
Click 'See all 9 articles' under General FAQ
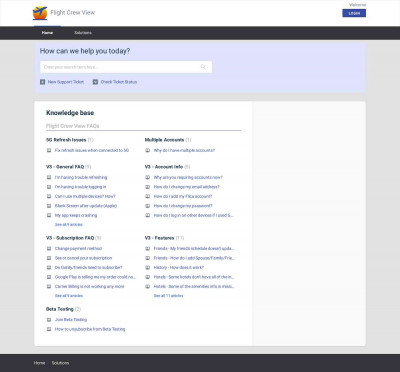(x=69, y=225)
